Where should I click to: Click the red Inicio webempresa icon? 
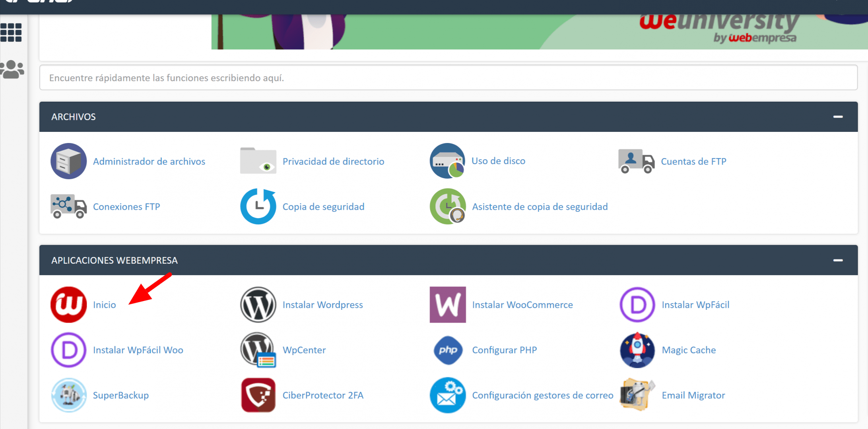point(68,305)
